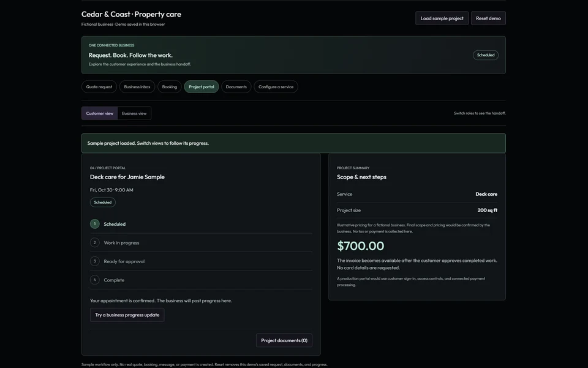Open Project documents (0)
The image size is (588, 368).
click(x=284, y=340)
